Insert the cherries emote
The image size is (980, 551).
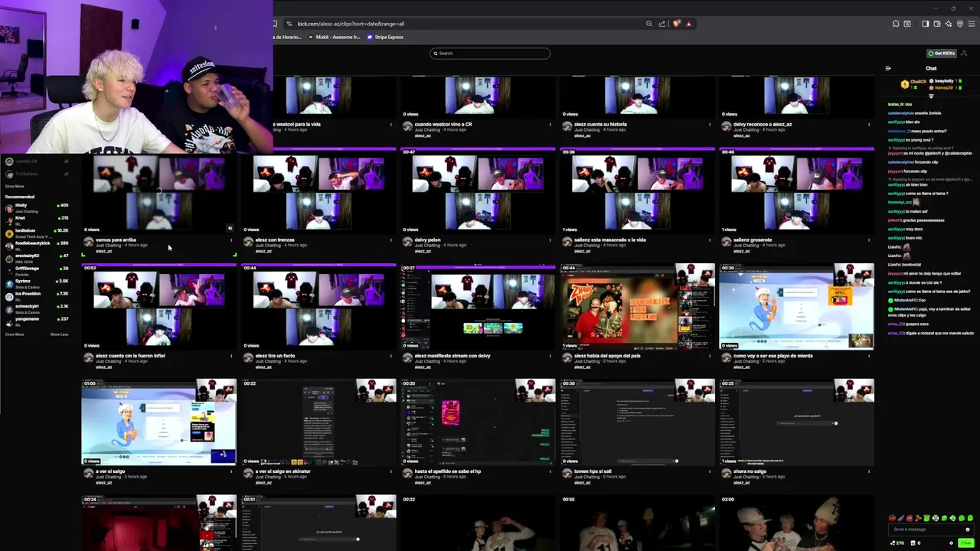tap(892, 518)
